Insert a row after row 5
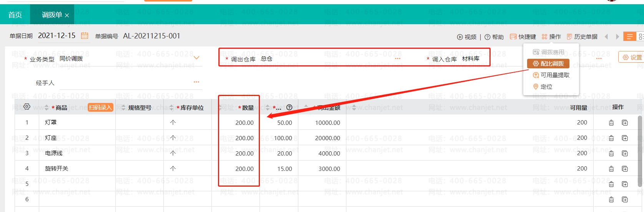The width and height of the screenshot is (644, 212). (625, 184)
